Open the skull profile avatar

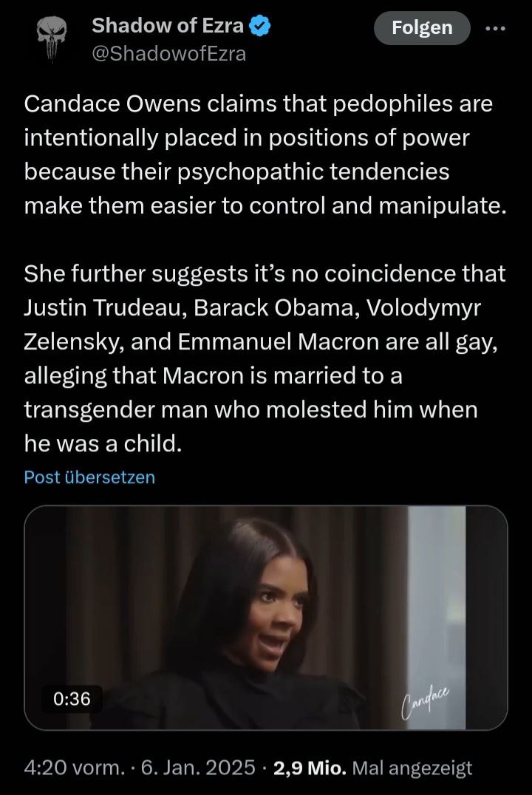pos(52,38)
